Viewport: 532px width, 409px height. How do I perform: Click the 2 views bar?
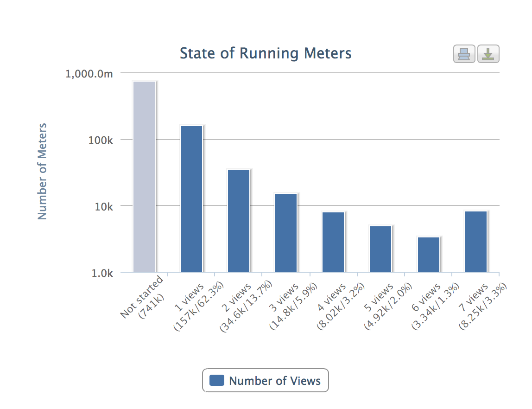pos(239,220)
